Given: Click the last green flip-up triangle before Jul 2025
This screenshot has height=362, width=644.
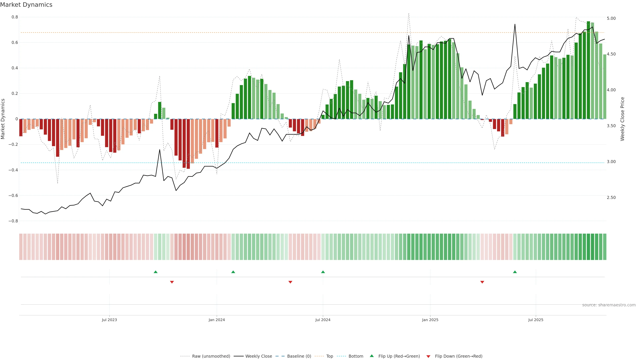Looking at the screenshot, I should click(515, 272).
